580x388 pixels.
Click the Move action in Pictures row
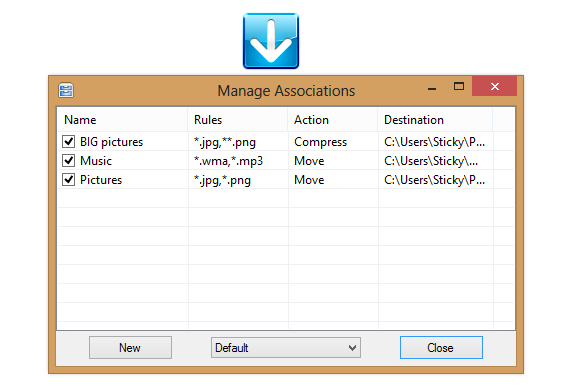click(309, 180)
